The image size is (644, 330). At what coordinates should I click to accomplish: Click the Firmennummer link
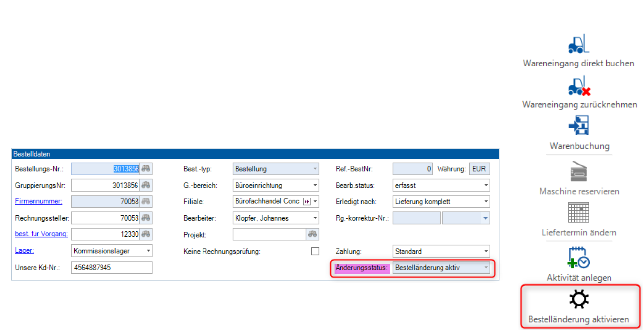tap(38, 201)
